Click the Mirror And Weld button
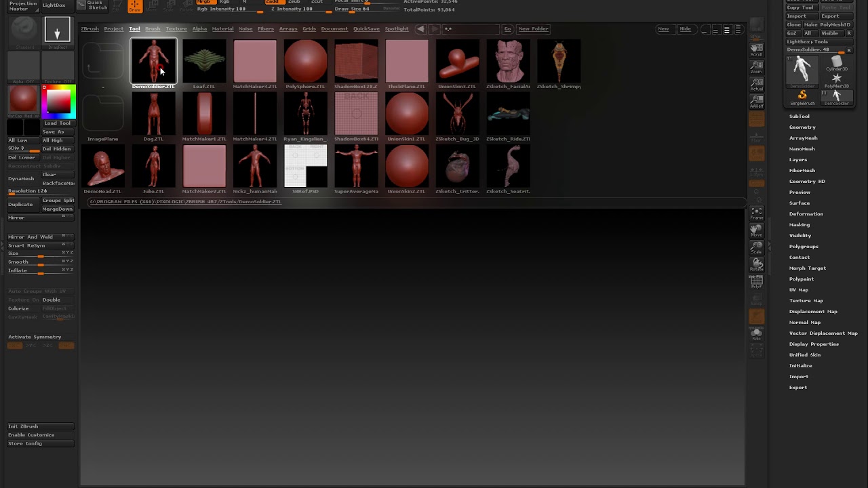The height and width of the screenshot is (488, 868). click(40, 237)
